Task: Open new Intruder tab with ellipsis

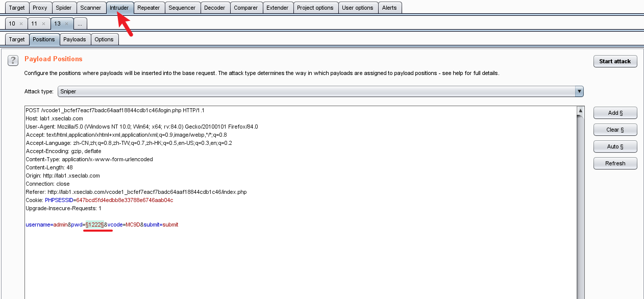Action: tap(81, 23)
